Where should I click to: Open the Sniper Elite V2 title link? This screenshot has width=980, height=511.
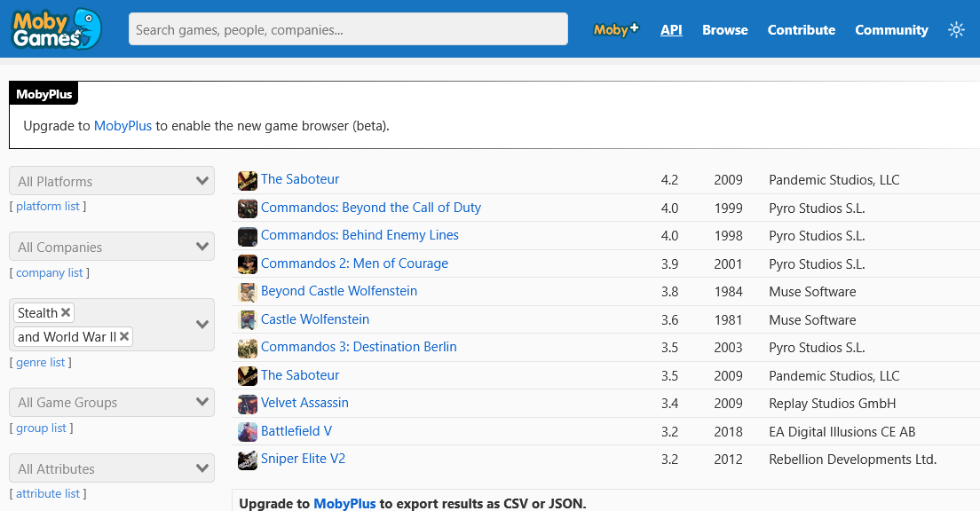(x=303, y=459)
